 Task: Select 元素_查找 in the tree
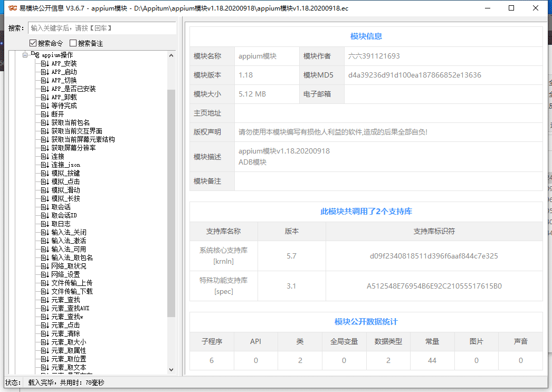(x=65, y=300)
